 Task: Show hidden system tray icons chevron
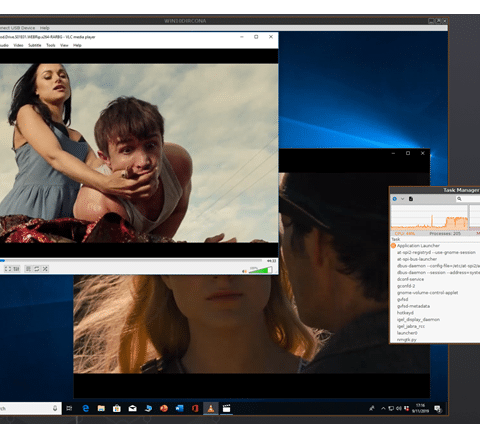click(383, 408)
